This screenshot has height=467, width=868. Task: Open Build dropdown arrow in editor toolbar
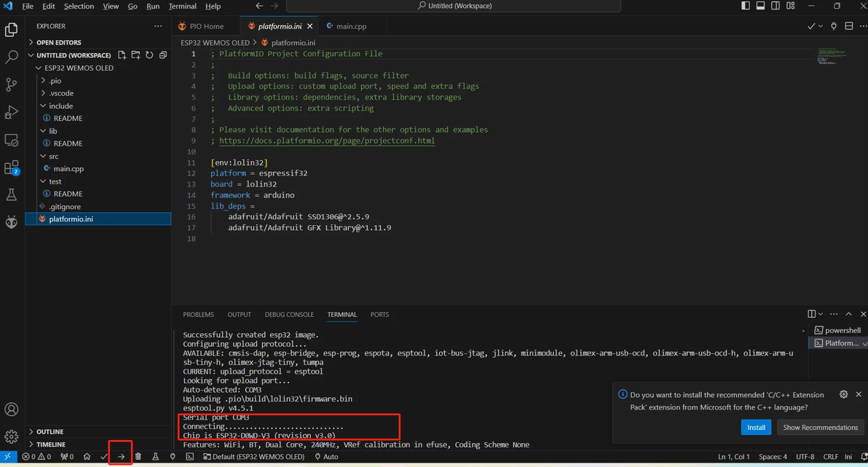click(x=821, y=26)
